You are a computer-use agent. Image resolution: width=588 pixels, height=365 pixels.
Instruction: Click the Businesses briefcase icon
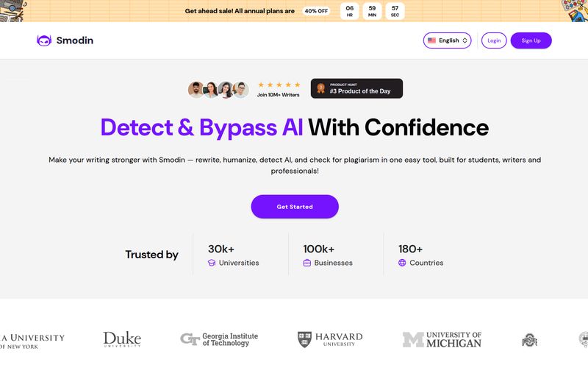coord(306,263)
